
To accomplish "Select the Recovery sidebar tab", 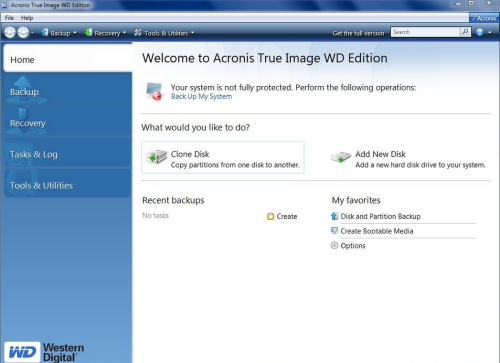I will pos(68,121).
